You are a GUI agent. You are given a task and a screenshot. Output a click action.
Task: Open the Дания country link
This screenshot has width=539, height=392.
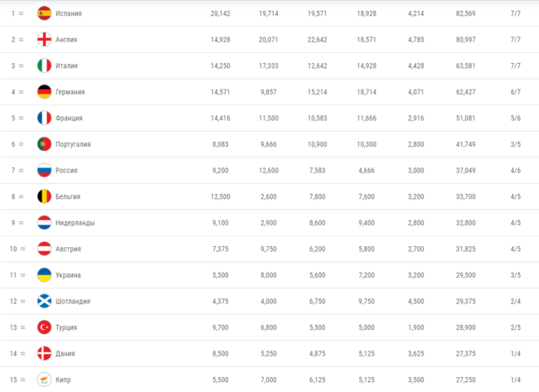(65, 354)
